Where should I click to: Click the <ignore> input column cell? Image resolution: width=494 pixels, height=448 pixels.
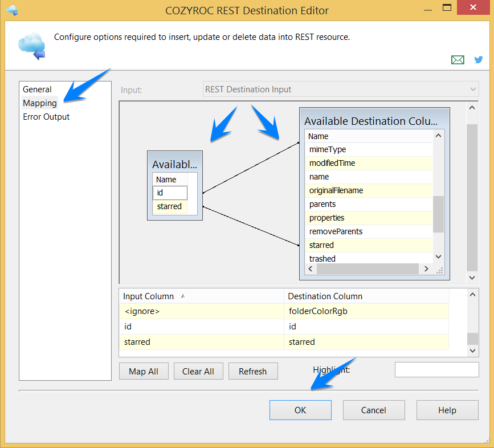tap(202, 311)
